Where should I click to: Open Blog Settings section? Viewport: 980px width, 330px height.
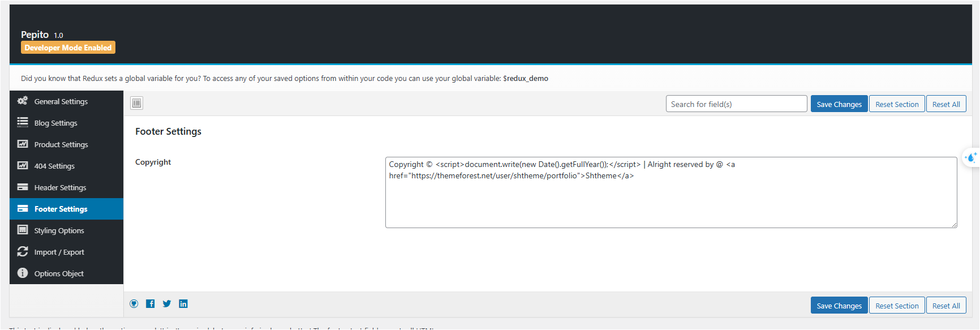(67, 123)
